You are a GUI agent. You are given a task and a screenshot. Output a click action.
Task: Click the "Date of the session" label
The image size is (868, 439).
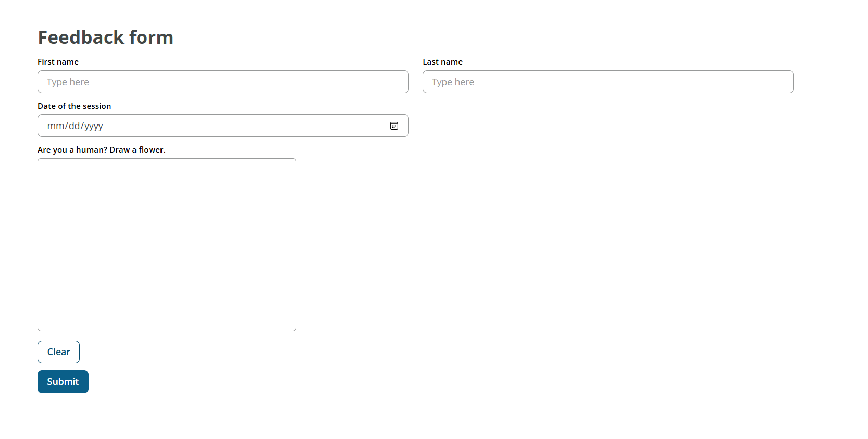74,106
